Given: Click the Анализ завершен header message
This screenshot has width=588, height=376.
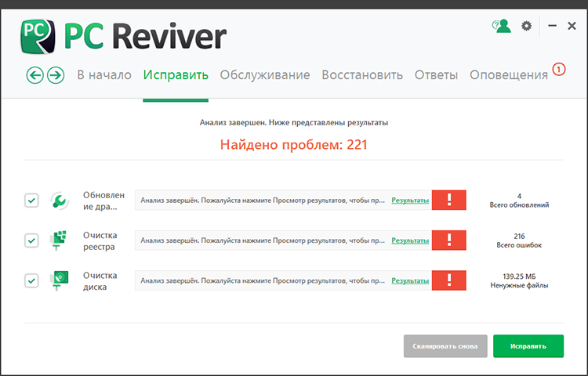Looking at the screenshot, I should pyautogui.click(x=294, y=122).
